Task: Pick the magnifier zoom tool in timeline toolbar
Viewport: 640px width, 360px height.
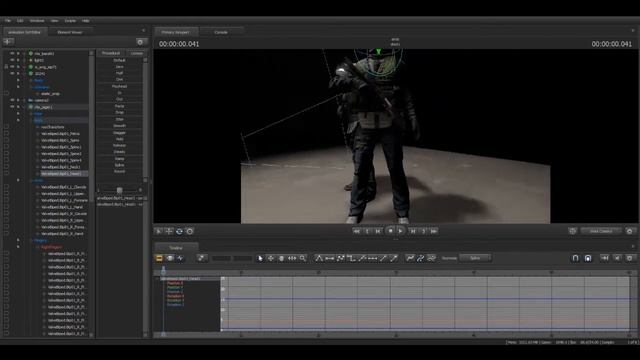Action: tap(302, 258)
